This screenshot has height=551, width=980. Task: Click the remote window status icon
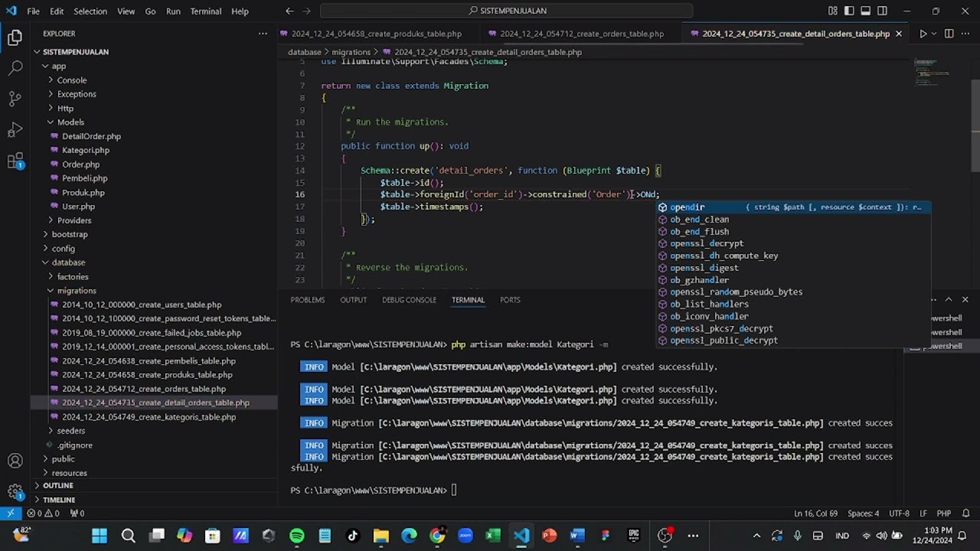(10, 514)
